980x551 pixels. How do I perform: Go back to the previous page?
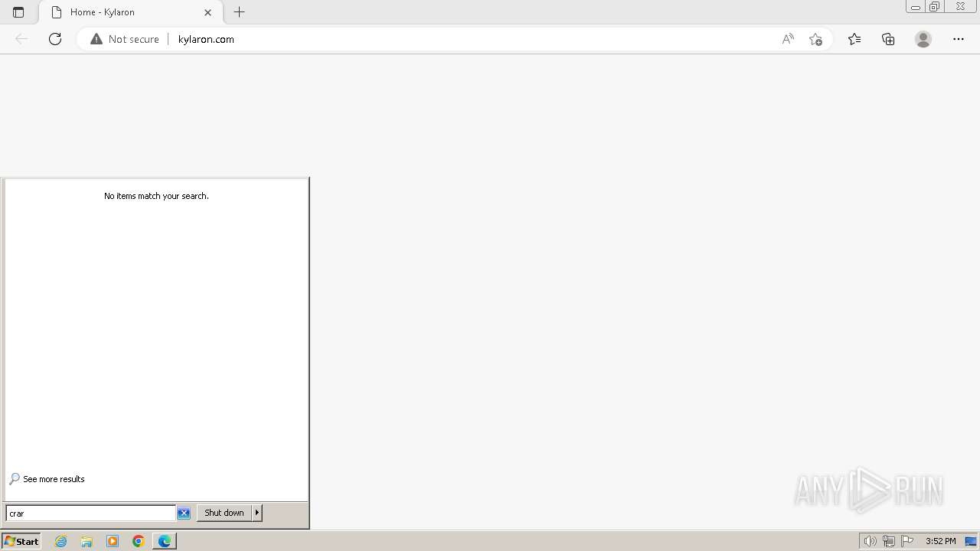click(x=21, y=39)
